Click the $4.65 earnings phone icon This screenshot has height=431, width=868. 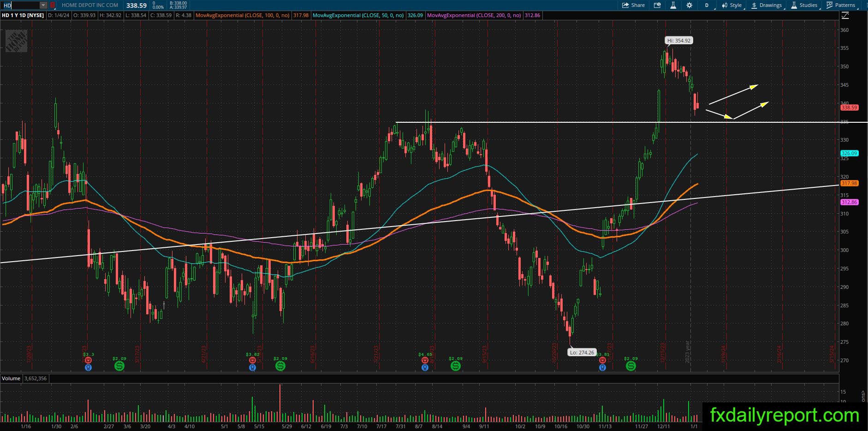(425, 360)
